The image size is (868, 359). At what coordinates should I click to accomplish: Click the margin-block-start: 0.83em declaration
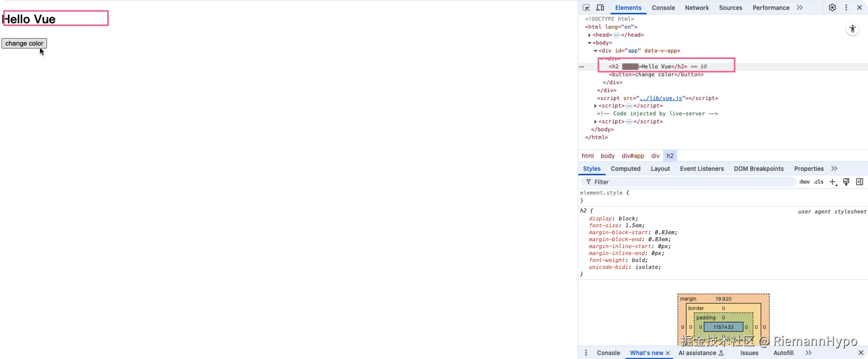633,233
